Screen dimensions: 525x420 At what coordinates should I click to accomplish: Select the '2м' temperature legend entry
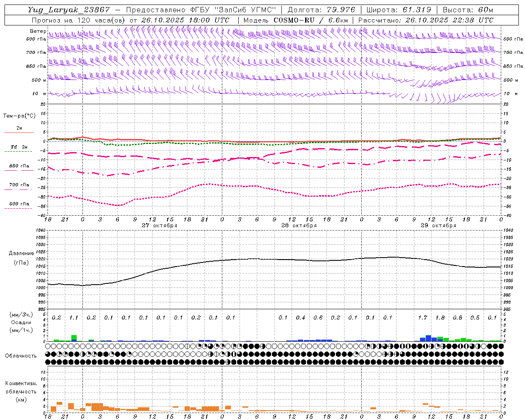click(x=19, y=128)
